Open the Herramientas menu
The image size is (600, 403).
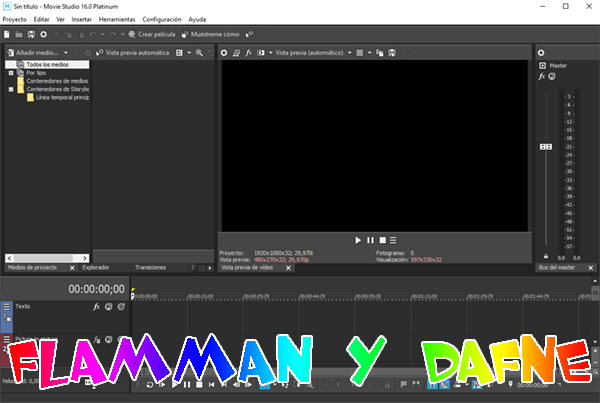117,19
